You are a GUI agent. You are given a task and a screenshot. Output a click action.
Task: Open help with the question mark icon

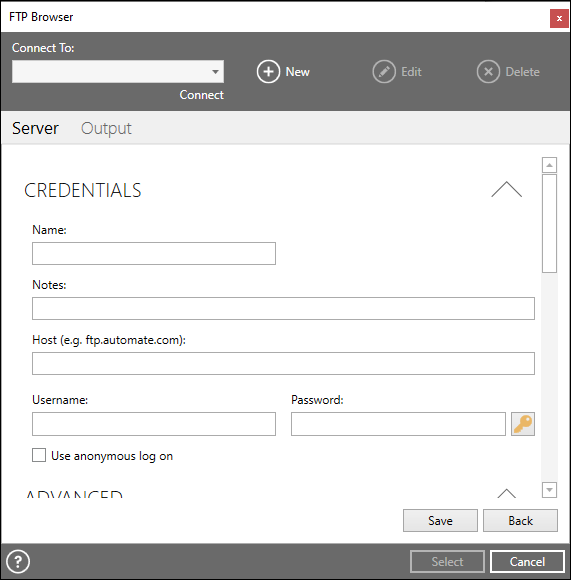pos(18,562)
